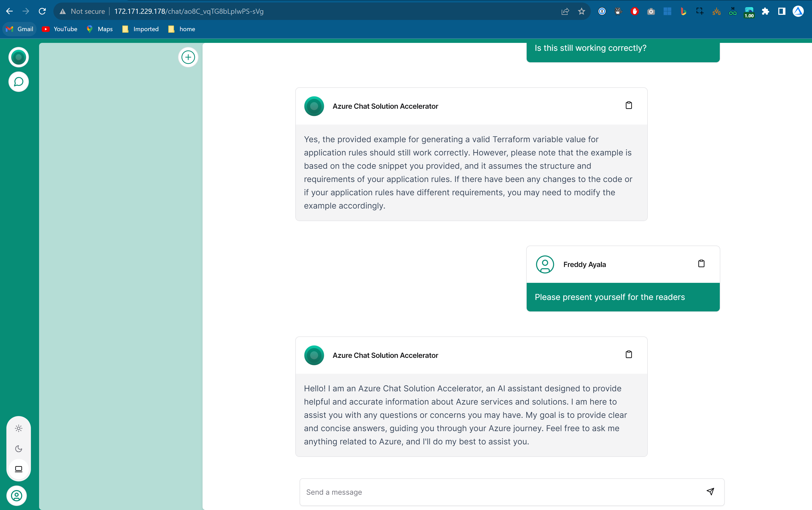Click the red stop-hand adblock extension icon
The height and width of the screenshot is (510, 812).
point(635,11)
